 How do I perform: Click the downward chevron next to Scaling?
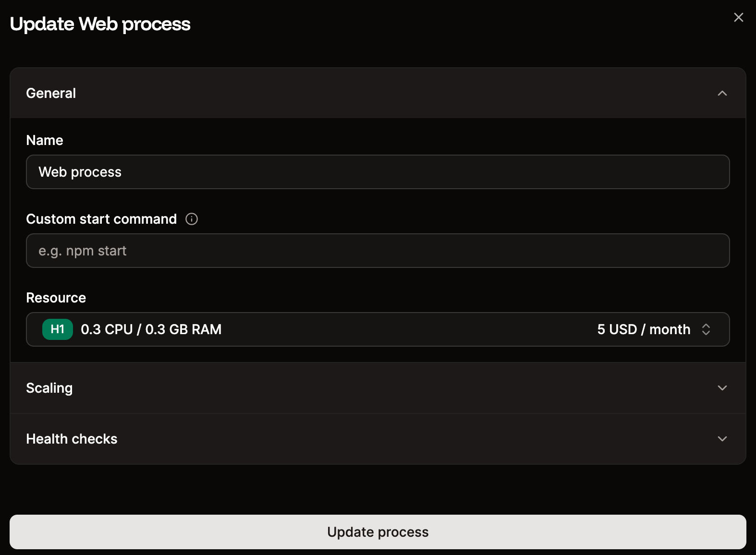coord(722,388)
